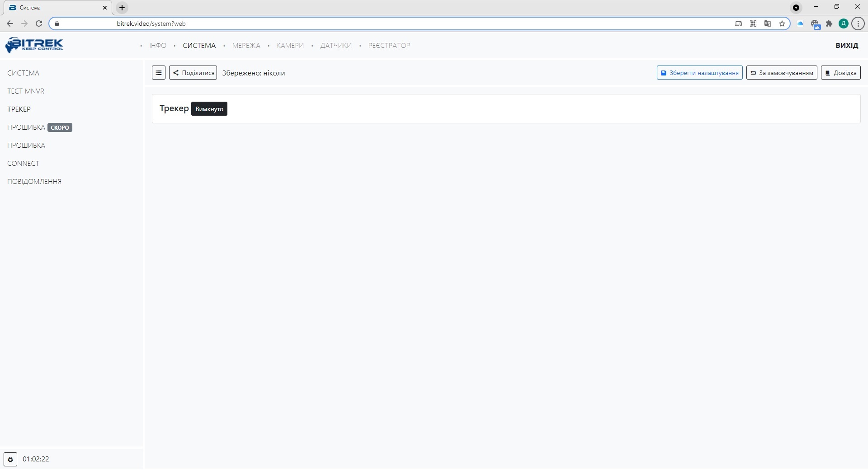This screenshot has height=470, width=868.
Task: Switch to the КАМЕРИ top menu
Action: point(290,46)
